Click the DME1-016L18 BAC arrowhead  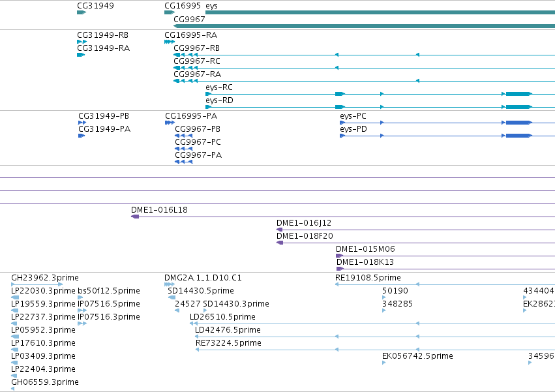(x=135, y=217)
